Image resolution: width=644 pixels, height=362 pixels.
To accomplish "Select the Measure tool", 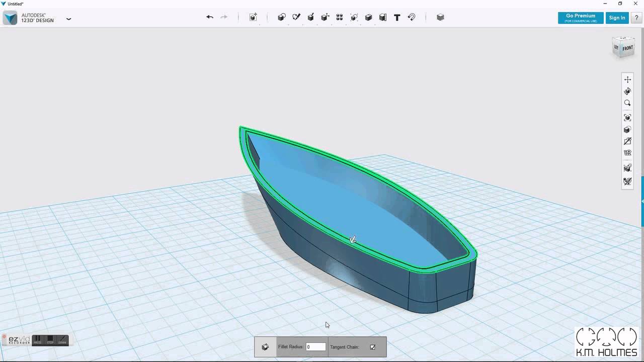I will tap(383, 17).
